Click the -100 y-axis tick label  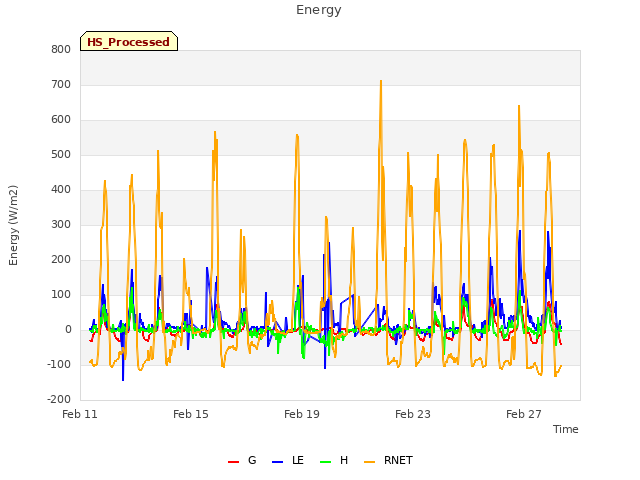[59, 364]
